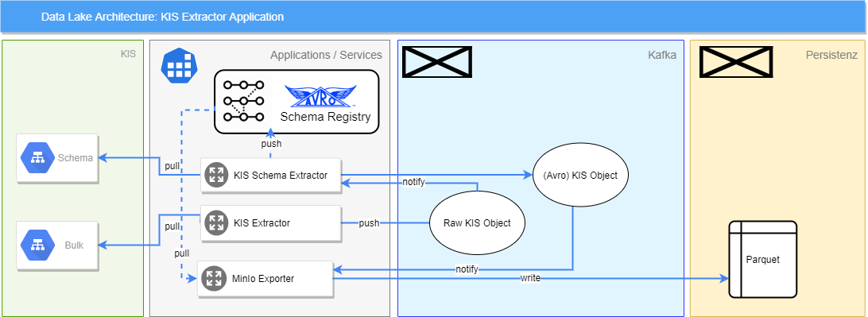This screenshot has height=317, width=868.
Task: Click the KIS Extractor arrows icon
Action: click(216, 223)
